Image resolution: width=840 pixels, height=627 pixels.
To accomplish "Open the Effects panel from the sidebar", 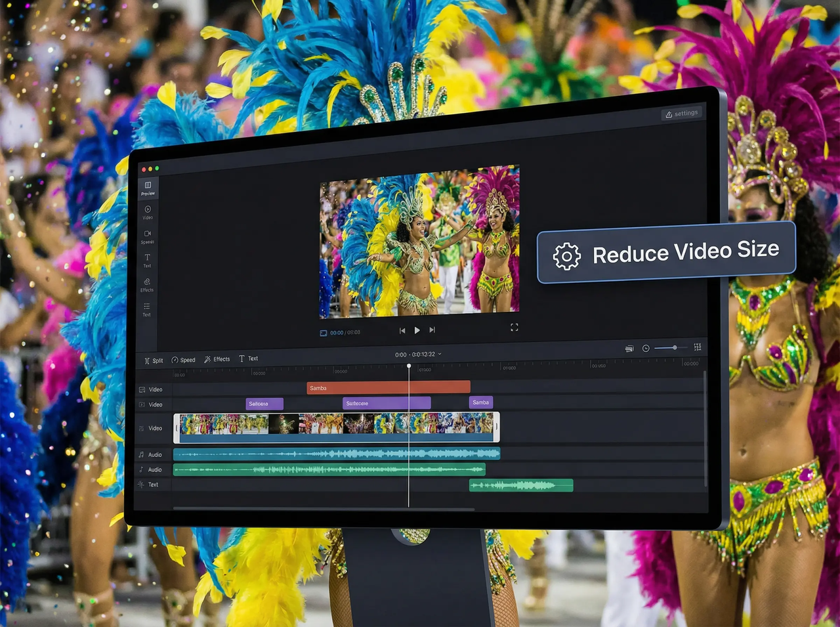I will coord(146,284).
